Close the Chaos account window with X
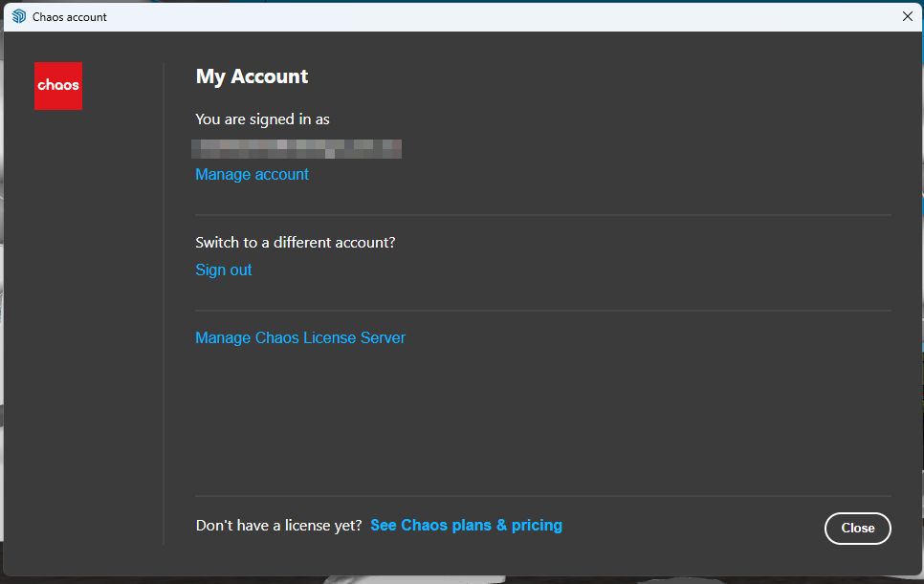Viewport: 924px width, 584px height. (x=907, y=16)
